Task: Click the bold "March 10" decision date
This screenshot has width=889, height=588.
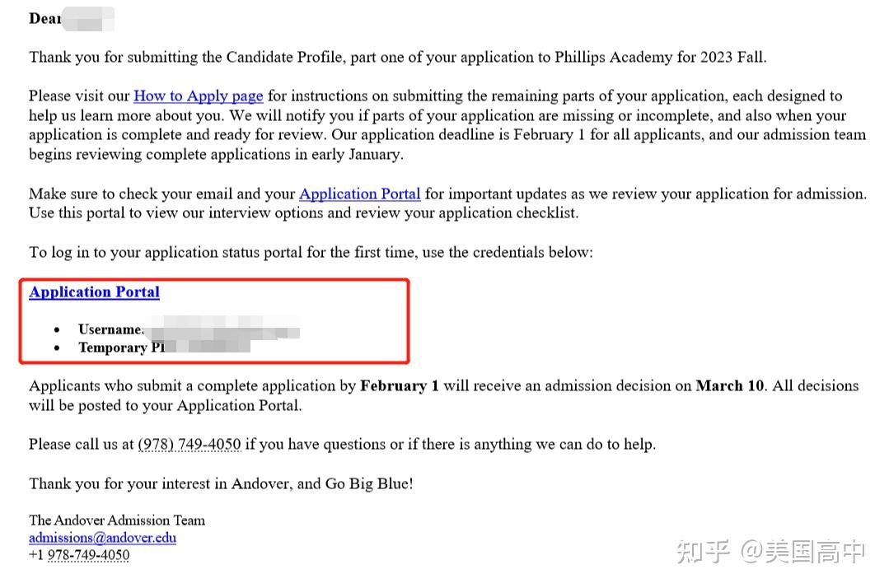Action: point(730,385)
